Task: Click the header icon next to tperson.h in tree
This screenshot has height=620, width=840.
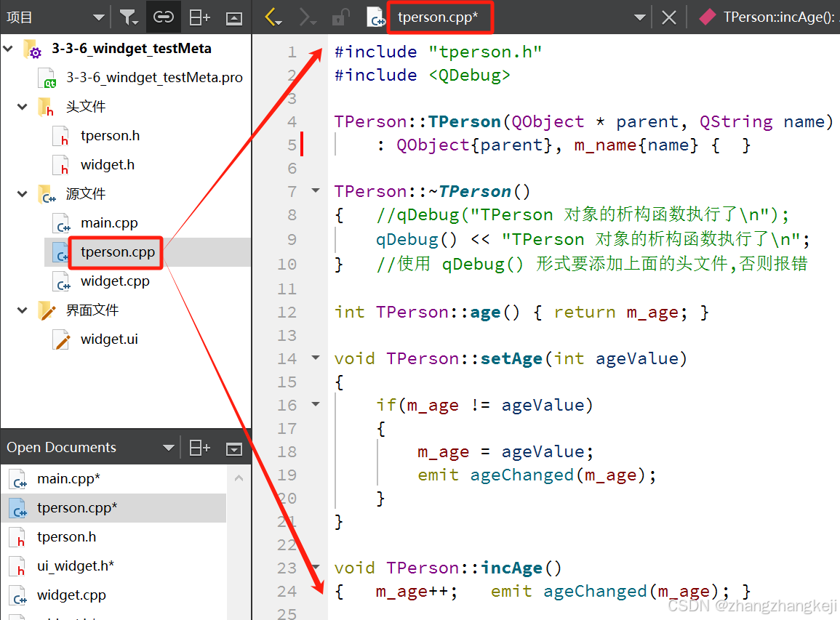Action: (x=60, y=136)
